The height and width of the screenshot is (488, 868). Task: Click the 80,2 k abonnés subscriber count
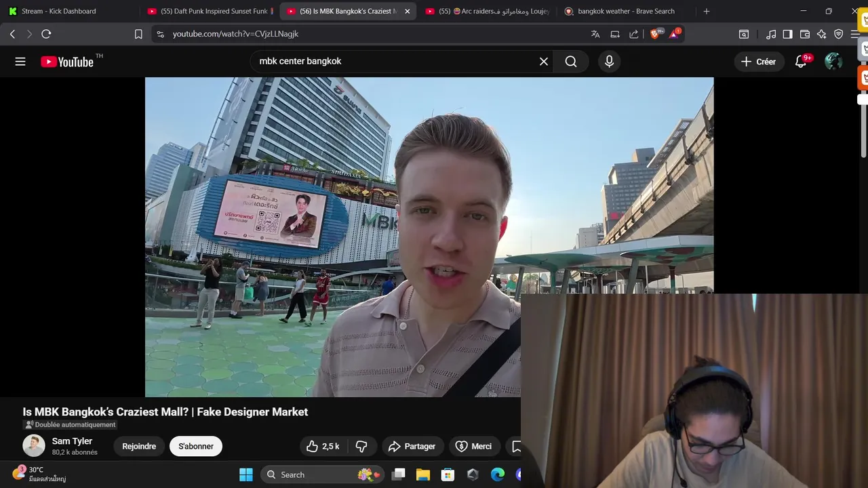point(75,452)
